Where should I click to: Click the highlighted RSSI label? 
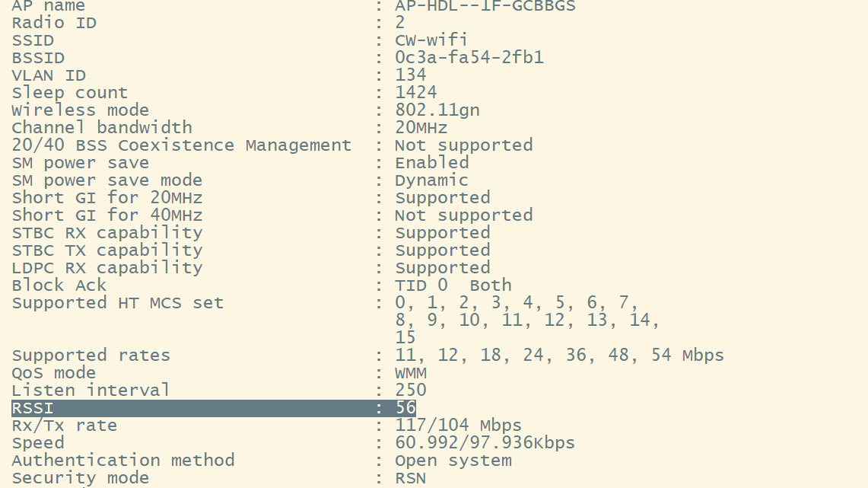[x=33, y=408]
